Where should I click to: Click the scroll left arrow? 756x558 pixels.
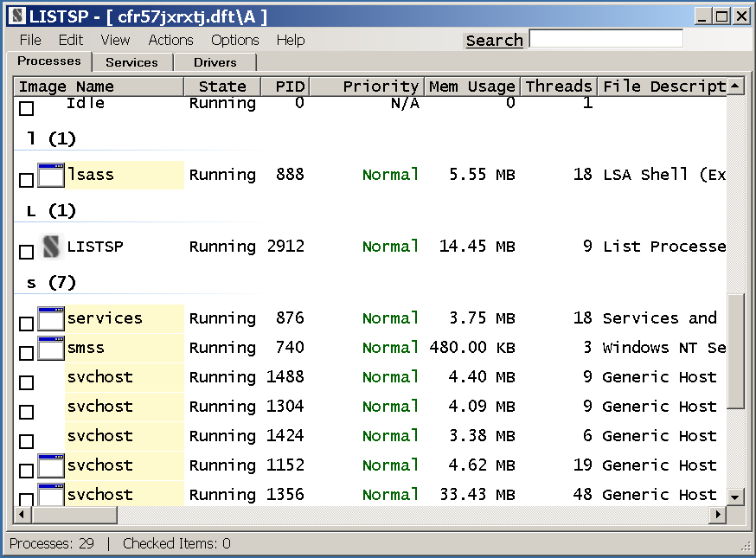click(22, 515)
